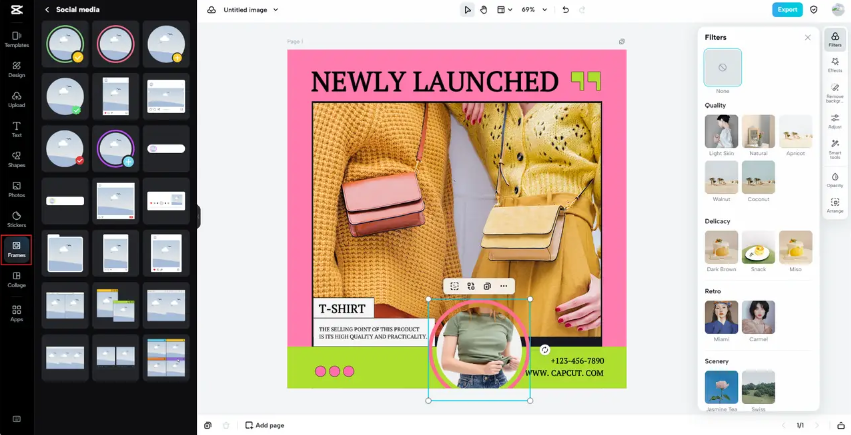Select the None filter
Image resolution: width=851 pixels, height=435 pixels.
coord(722,67)
